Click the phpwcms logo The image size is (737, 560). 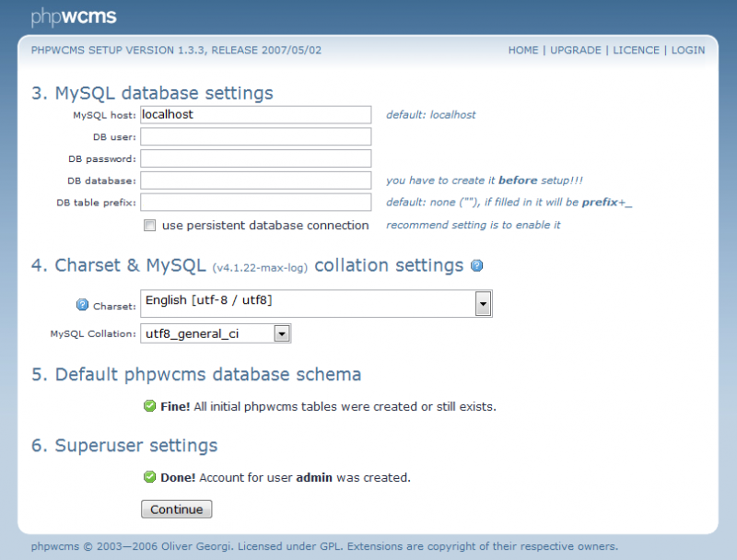point(74,17)
